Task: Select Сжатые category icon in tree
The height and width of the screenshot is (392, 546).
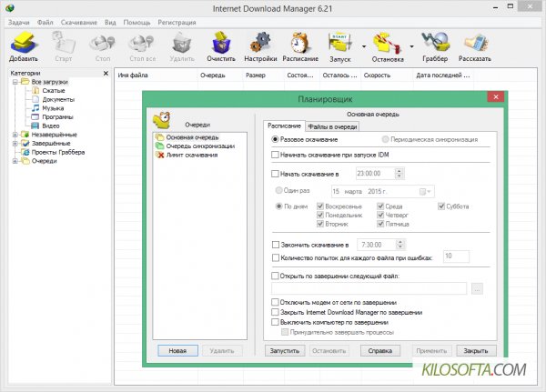Action: pyautogui.click(x=35, y=91)
